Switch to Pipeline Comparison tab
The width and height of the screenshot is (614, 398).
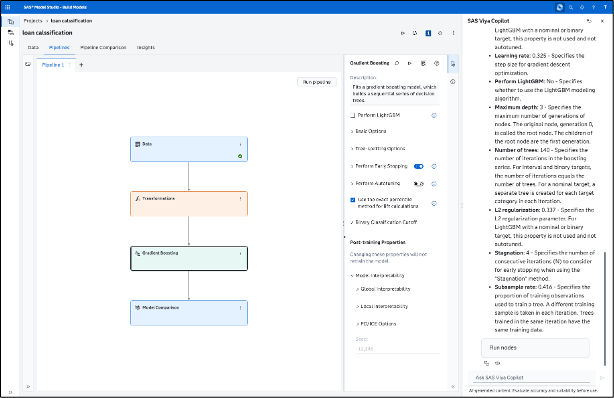point(103,47)
